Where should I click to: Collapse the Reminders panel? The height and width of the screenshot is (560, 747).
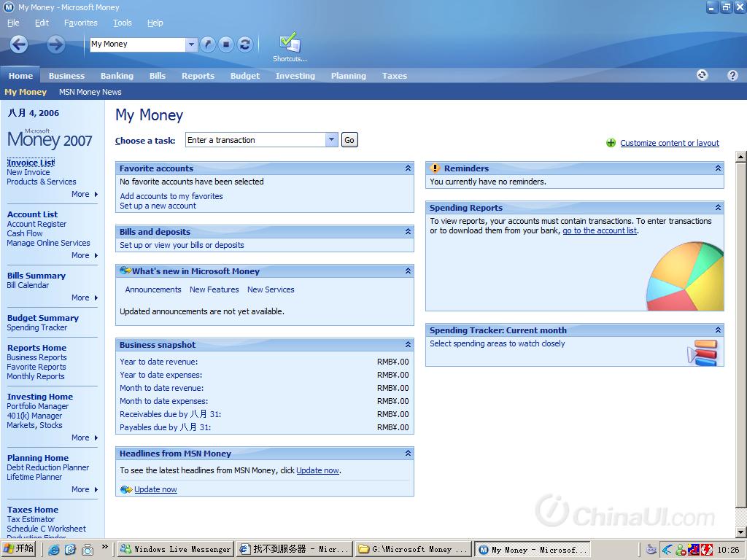click(718, 168)
